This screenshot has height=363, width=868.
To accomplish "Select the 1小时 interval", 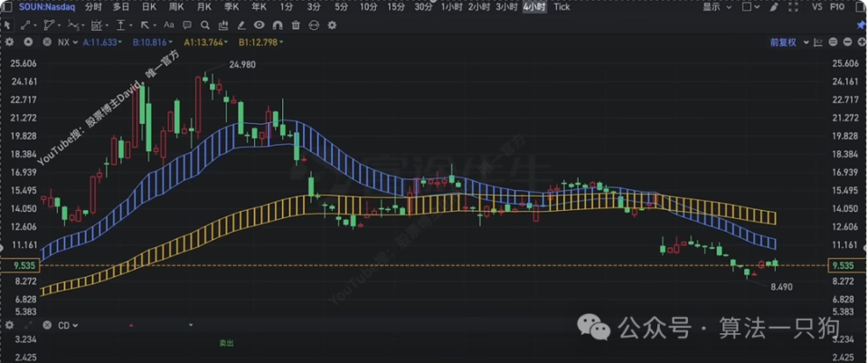I will (x=451, y=7).
